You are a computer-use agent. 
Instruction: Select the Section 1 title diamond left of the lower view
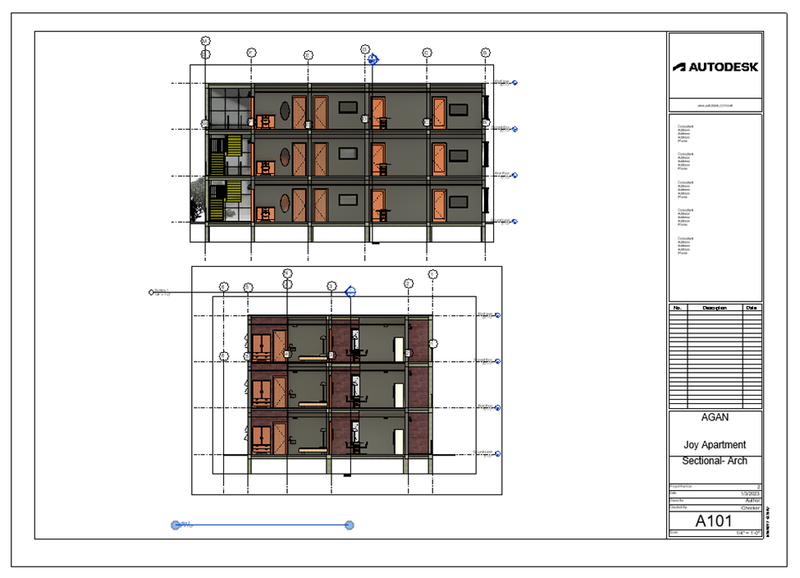[151, 292]
